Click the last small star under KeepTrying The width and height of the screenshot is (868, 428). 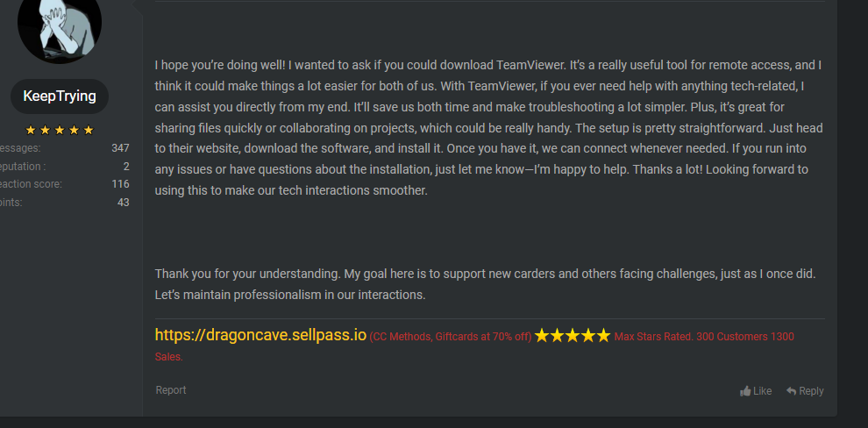88,131
